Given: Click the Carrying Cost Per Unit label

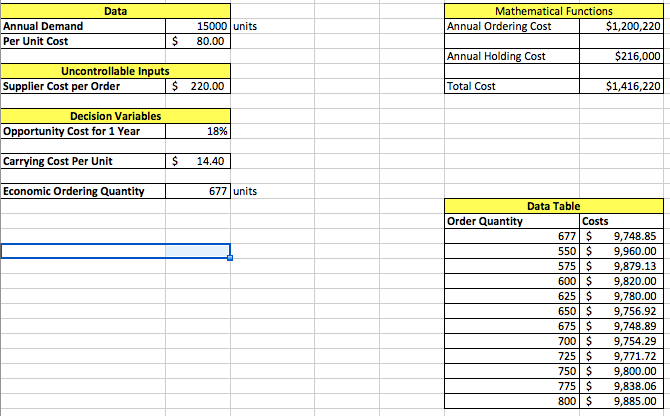Looking at the screenshot, I should pyautogui.click(x=83, y=161).
